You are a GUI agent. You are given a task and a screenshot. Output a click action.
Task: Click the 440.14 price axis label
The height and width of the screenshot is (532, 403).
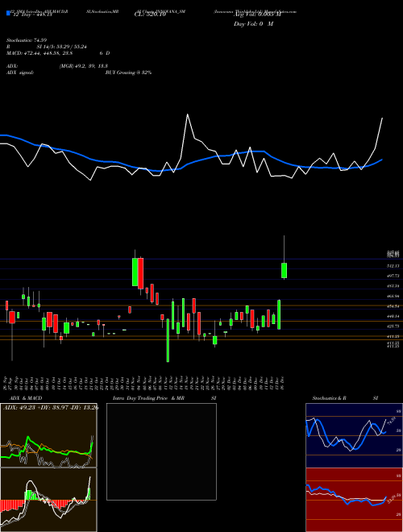tap(393, 316)
